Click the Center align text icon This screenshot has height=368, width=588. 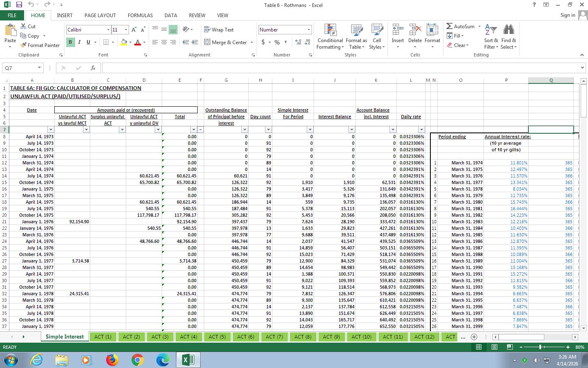[164, 42]
